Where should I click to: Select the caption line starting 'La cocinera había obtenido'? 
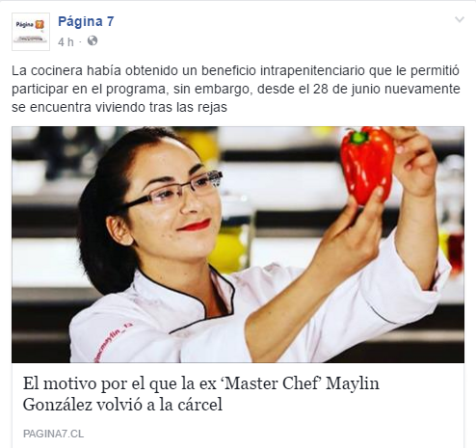click(x=235, y=70)
